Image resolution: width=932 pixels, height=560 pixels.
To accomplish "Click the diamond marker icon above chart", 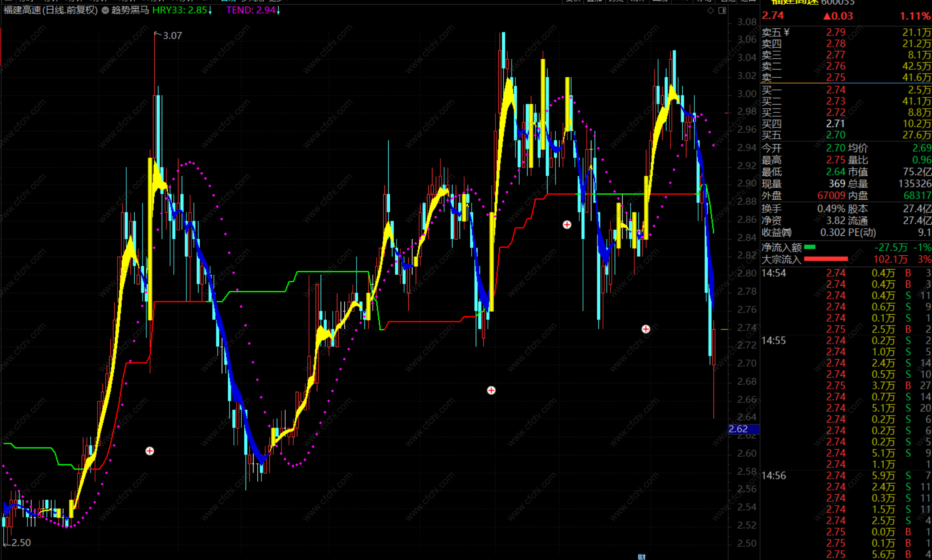I will 711,10.
